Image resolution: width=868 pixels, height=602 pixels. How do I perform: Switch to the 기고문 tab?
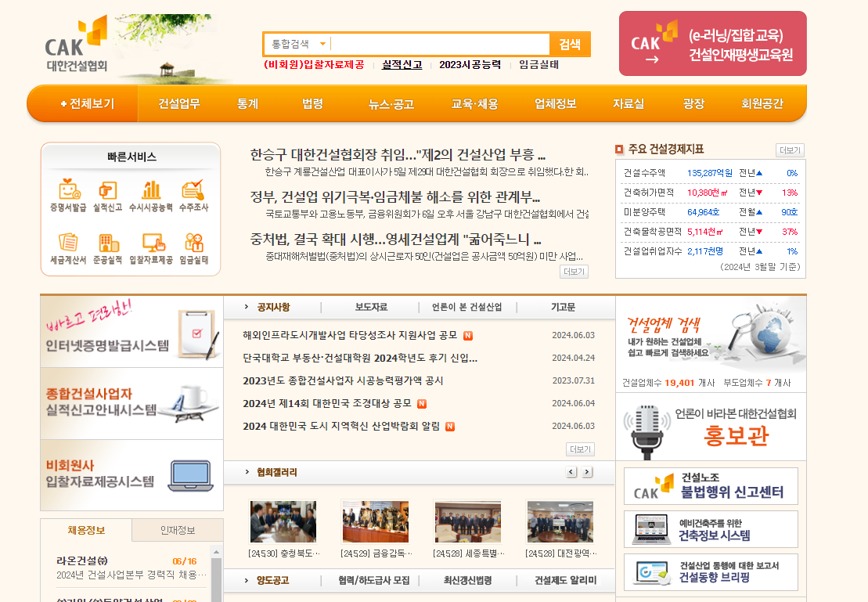(563, 307)
